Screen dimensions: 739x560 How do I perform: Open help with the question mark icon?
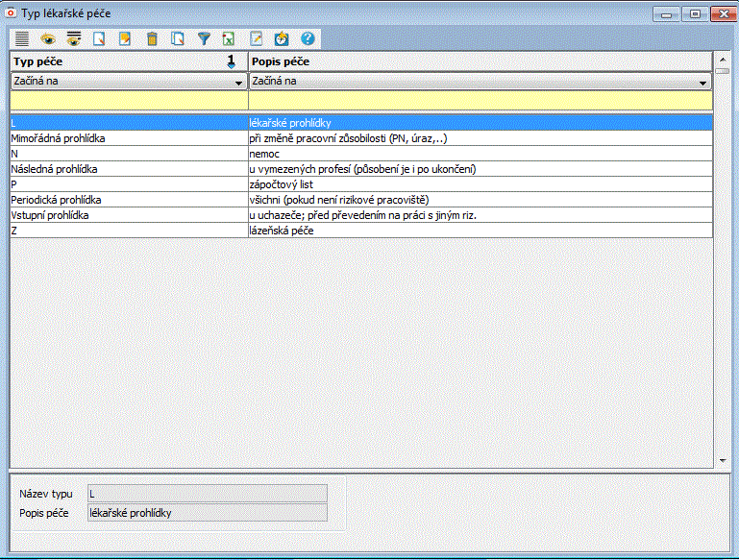point(308,39)
